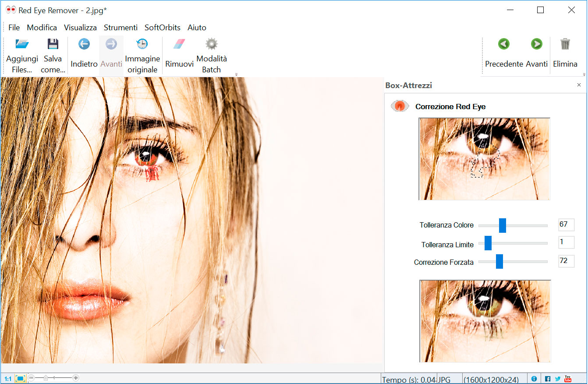Image resolution: width=588 pixels, height=384 pixels.
Task: Open the SoftOrbits menu
Action: 162,28
